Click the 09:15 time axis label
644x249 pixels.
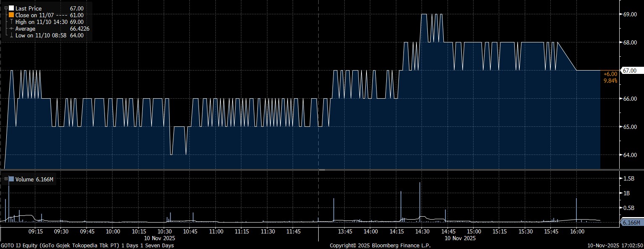[35, 231]
